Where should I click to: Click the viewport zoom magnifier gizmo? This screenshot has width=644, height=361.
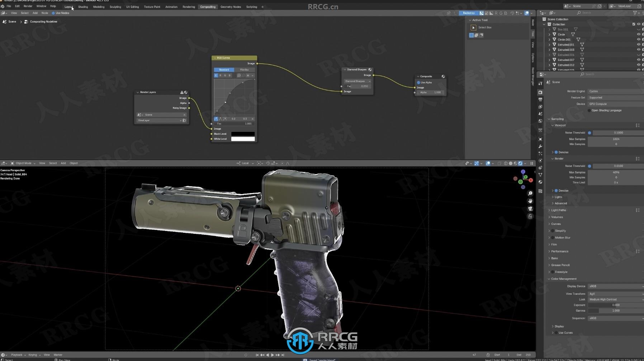(530, 193)
